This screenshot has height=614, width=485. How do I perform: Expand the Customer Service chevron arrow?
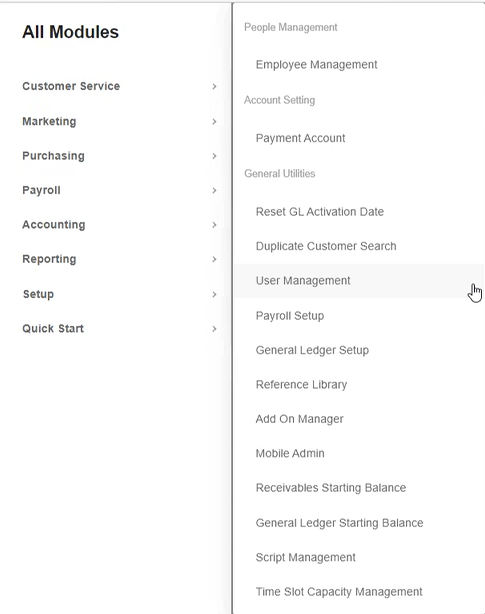click(214, 86)
